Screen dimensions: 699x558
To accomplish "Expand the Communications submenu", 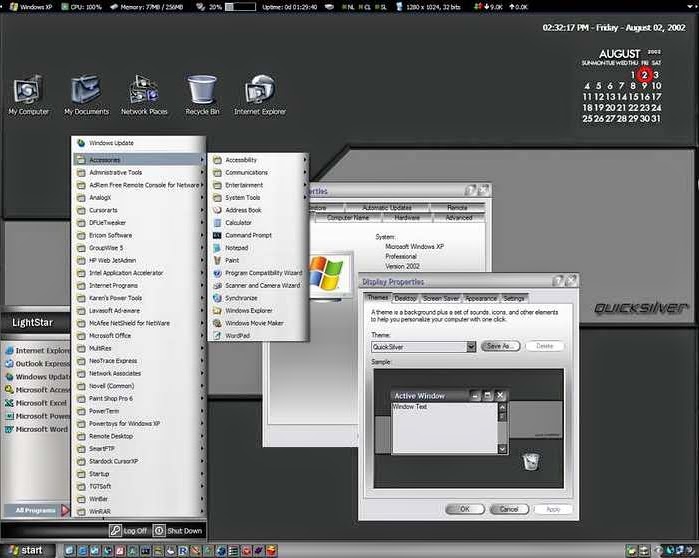I will [259, 172].
